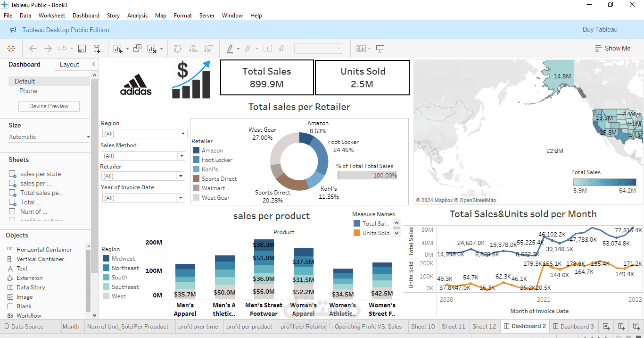This screenshot has width=644, height=338.
Task: Switch to the Dashboard 3 sheet tab
Action: (574, 326)
